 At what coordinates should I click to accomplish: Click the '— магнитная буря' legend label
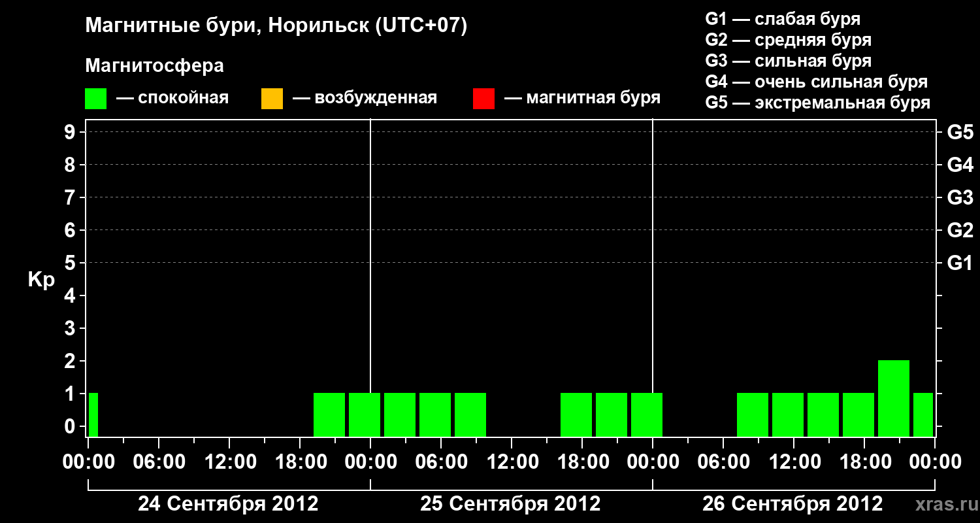pyautogui.click(x=583, y=98)
